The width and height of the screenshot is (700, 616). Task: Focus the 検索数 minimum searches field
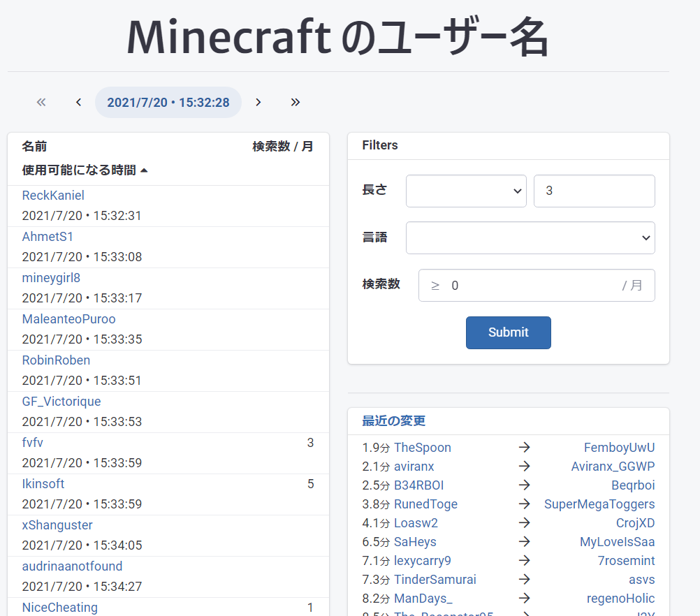(x=537, y=285)
